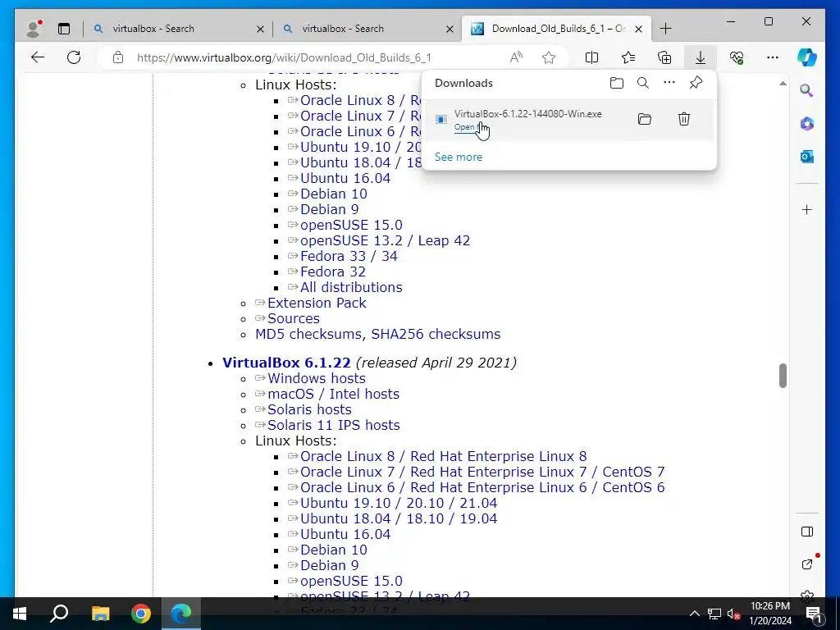
Task: Open the external link sidebar icon
Action: (807, 564)
